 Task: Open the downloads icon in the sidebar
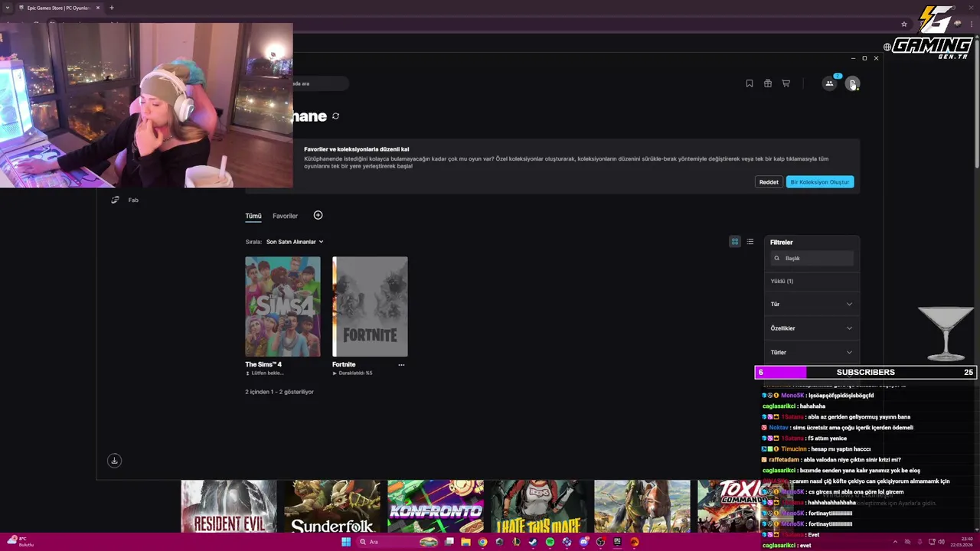[x=114, y=460]
